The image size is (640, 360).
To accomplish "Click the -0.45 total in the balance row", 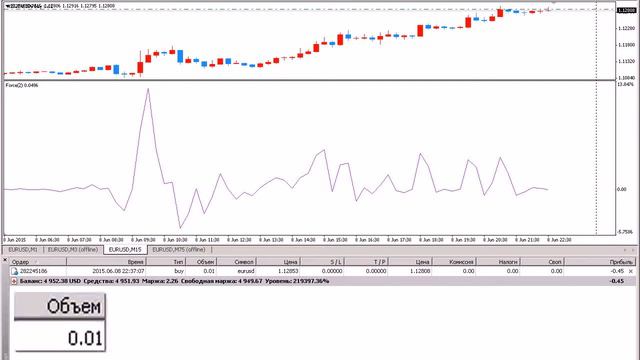I will point(618,281).
